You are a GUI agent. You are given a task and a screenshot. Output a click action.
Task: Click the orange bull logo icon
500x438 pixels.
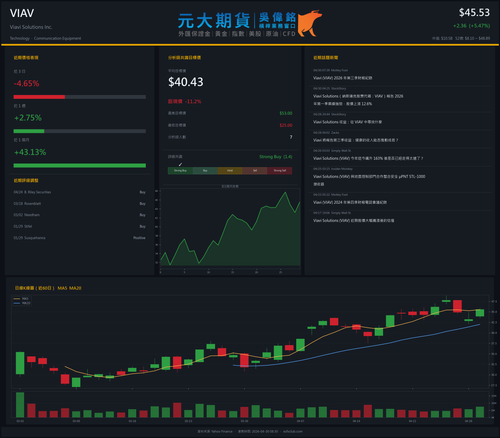click(x=310, y=23)
